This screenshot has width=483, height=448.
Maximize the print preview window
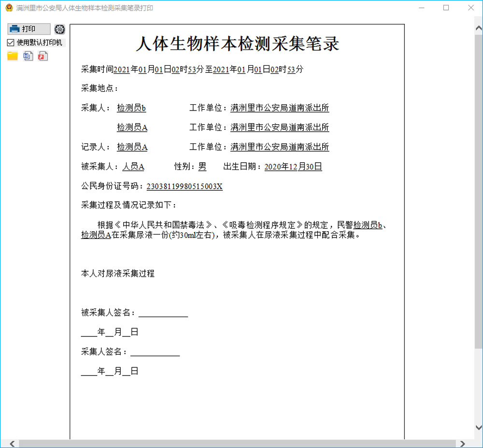(x=446, y=8)
